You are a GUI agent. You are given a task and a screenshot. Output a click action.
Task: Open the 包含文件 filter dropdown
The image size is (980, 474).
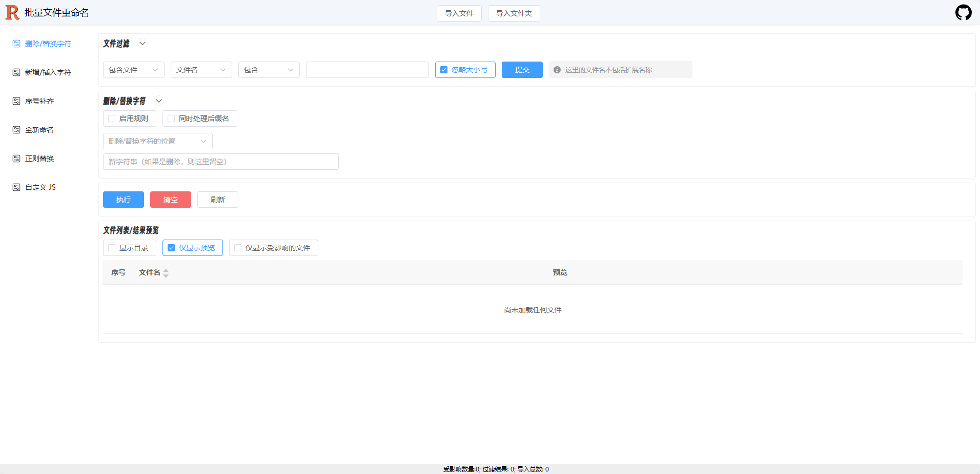[133, 69]
